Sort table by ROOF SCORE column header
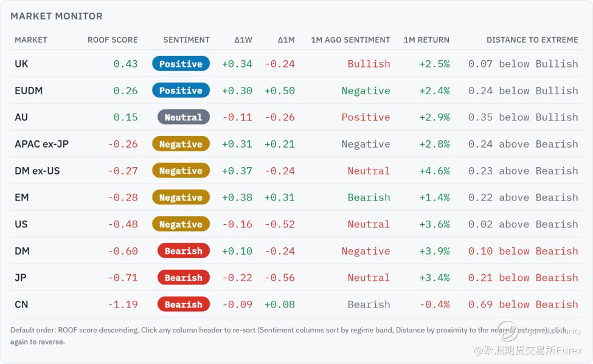Viewport: 593px width, 364px height. [x=113, y=40]
